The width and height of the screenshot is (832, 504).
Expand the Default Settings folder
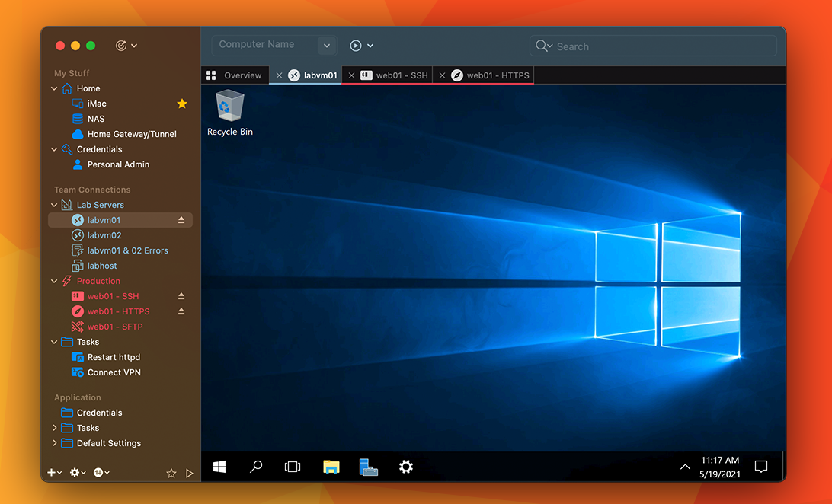coord(54,443)
